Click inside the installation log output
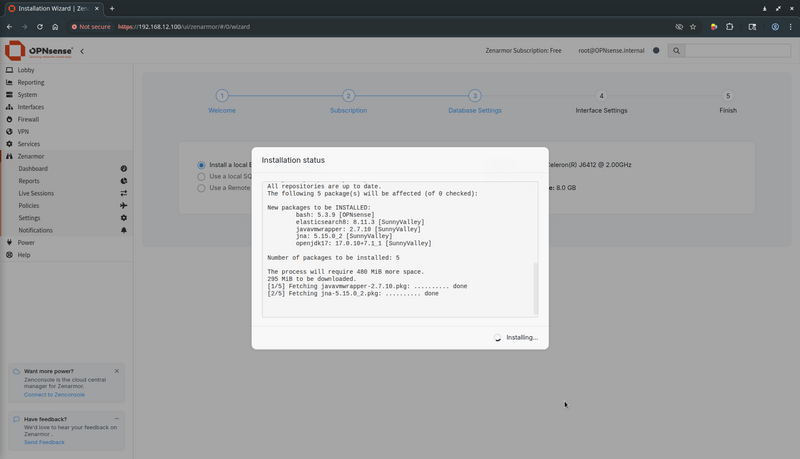 click(x=400, y=249)
